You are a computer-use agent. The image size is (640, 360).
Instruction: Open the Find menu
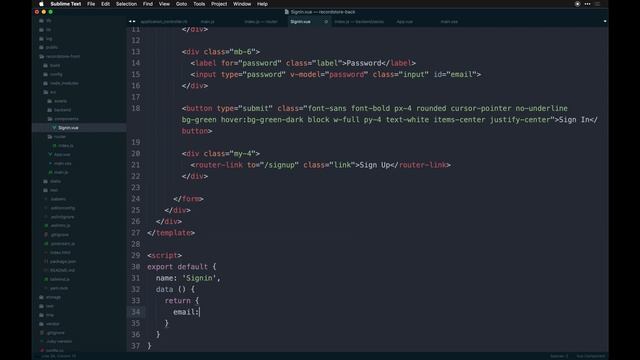click(x=148, y=4)
